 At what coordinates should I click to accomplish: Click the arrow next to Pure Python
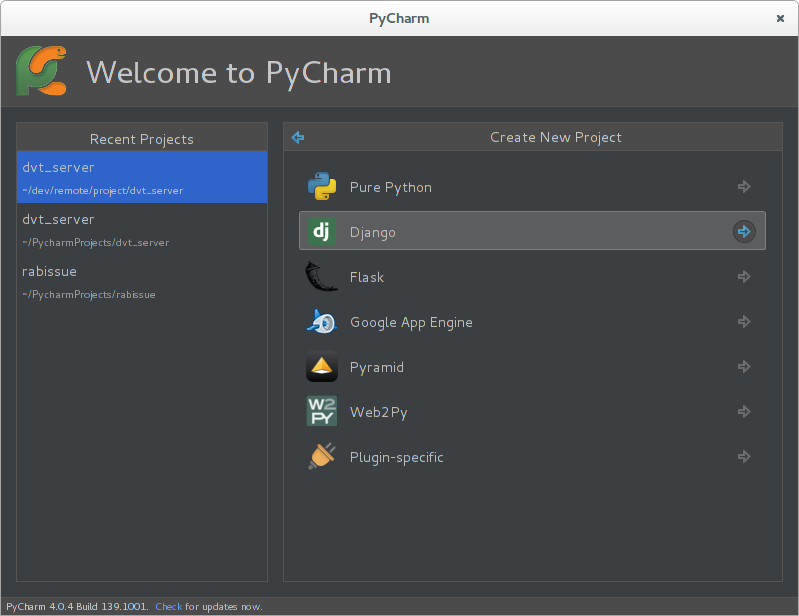coord(744,186)
